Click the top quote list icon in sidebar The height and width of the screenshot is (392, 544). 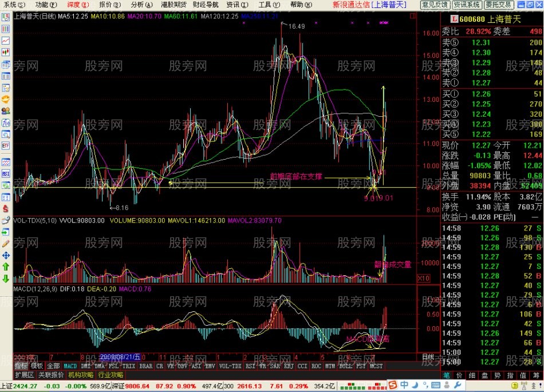(6, 17)
